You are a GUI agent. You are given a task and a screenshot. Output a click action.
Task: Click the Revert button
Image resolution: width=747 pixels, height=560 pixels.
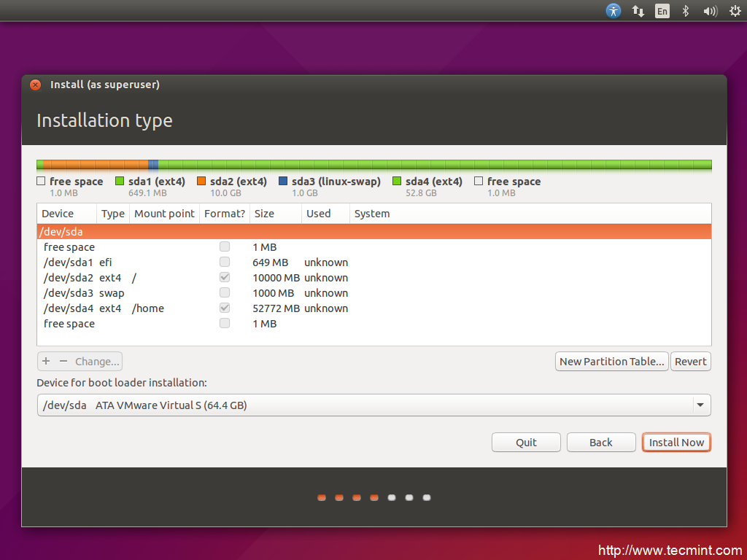point(690,362)
